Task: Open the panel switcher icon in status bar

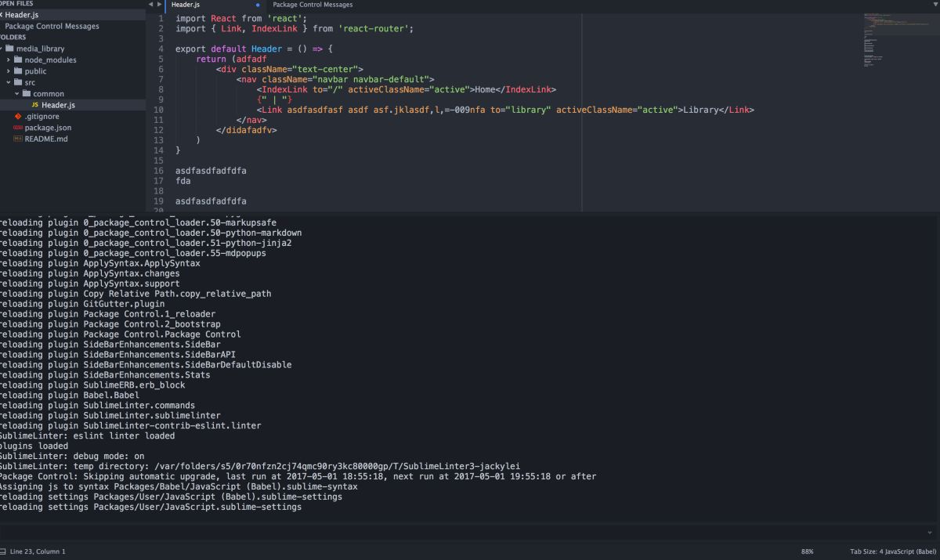Action: (2, 551)
